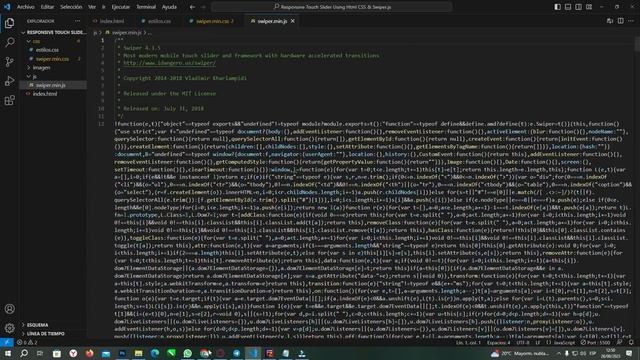The image size is (640, 360).
Task: Open the Explorer view in activity bar
Action: click(9, 23)
